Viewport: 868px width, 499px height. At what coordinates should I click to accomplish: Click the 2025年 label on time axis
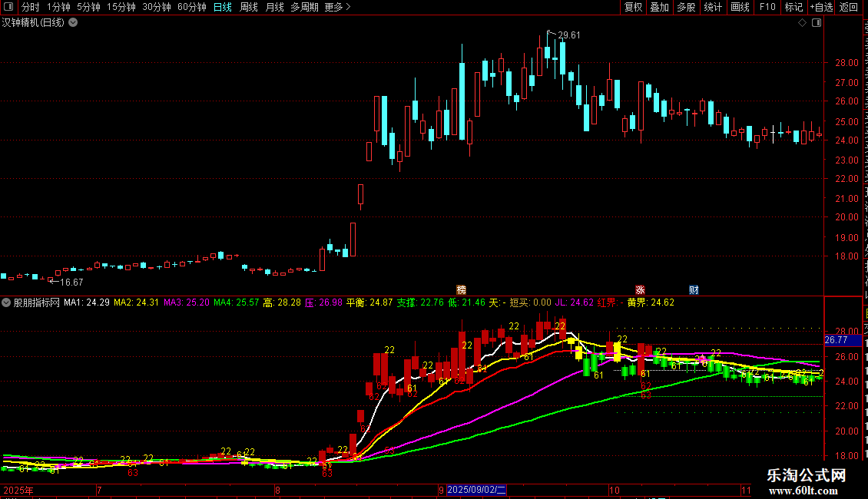18,490
